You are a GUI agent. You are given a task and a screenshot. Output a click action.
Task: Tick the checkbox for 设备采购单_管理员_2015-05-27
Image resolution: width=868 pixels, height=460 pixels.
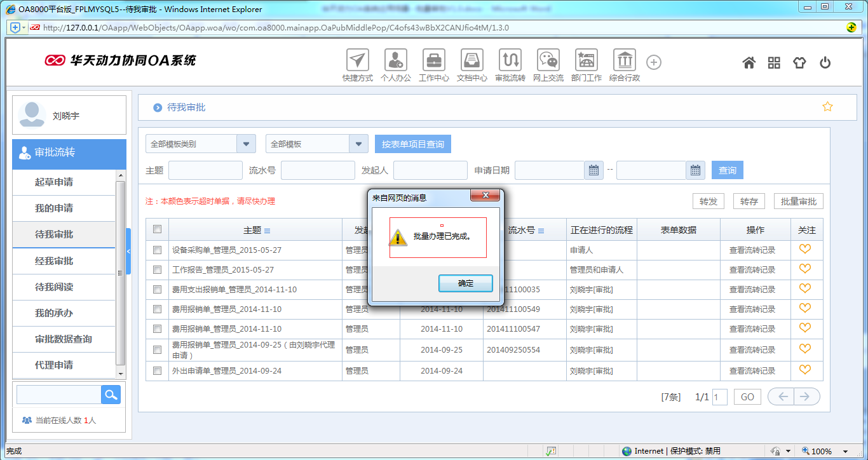(x=157, y=250)
